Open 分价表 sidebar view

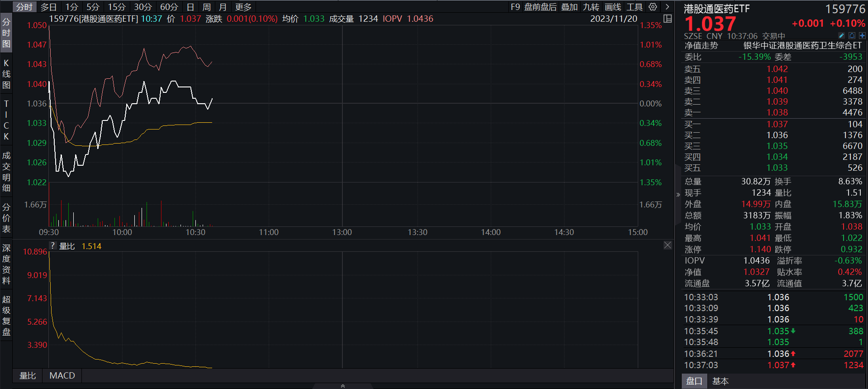click(x=6, y=218)
